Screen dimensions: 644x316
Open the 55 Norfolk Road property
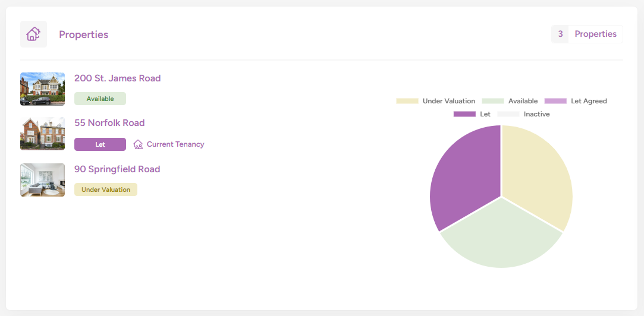click(x=109, y=123)
